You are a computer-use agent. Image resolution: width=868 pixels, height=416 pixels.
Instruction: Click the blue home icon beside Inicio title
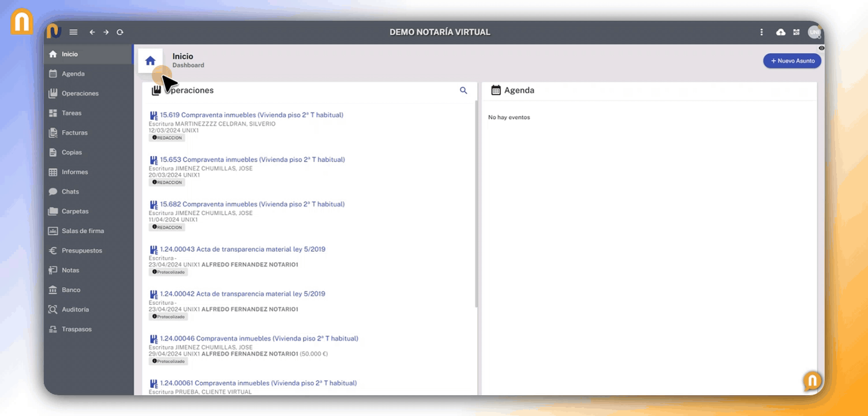click(150, 61)
